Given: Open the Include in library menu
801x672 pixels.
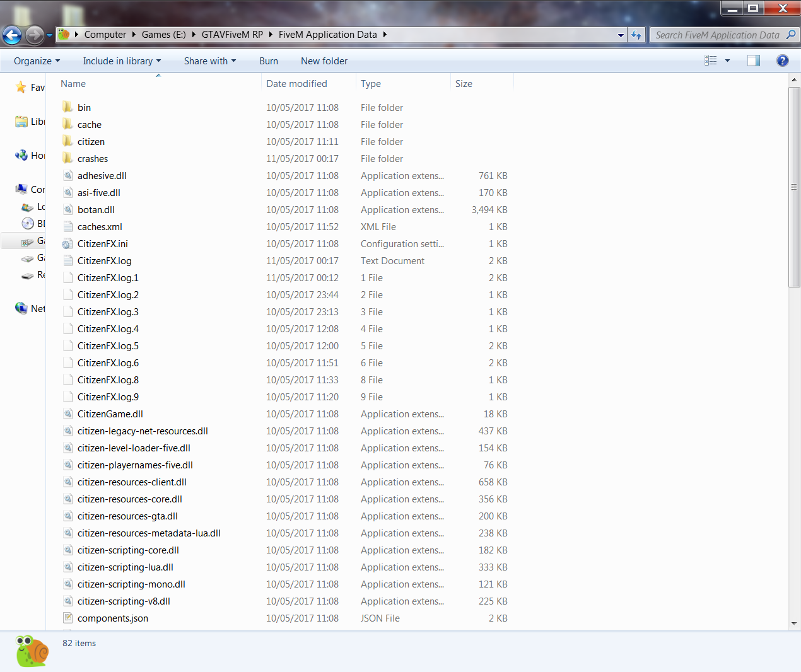Looking at the screenshot, I should tap(122, 61).
